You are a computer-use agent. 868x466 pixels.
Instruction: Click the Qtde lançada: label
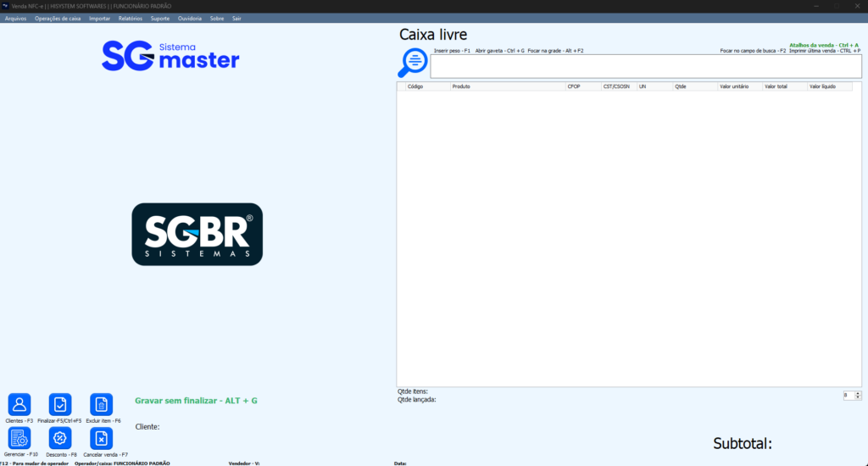click(416, 400)
